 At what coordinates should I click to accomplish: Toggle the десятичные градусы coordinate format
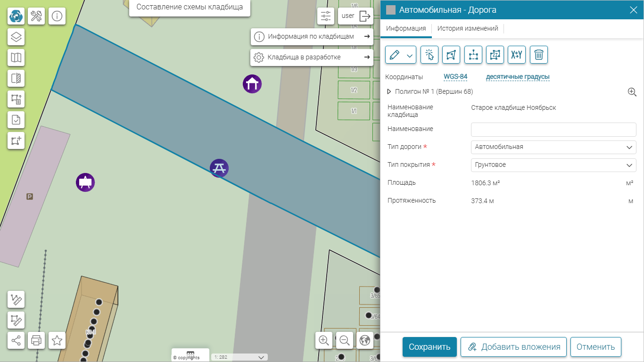[517, 77]
